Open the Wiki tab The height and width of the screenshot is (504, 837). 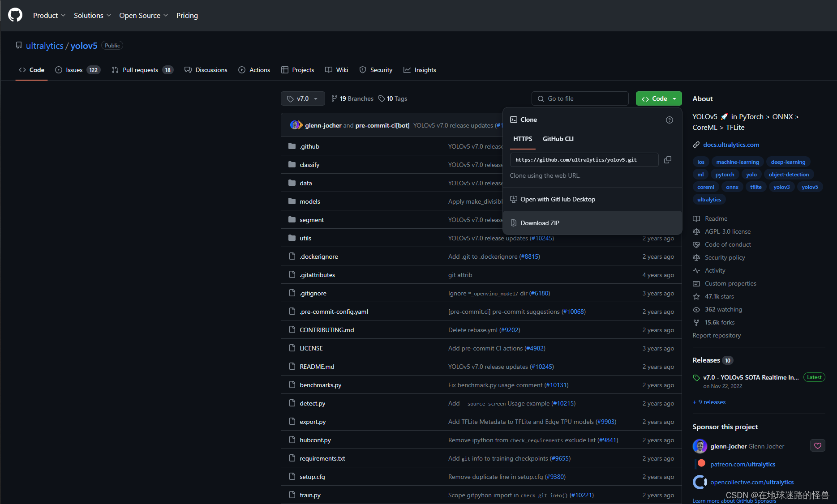337,70
